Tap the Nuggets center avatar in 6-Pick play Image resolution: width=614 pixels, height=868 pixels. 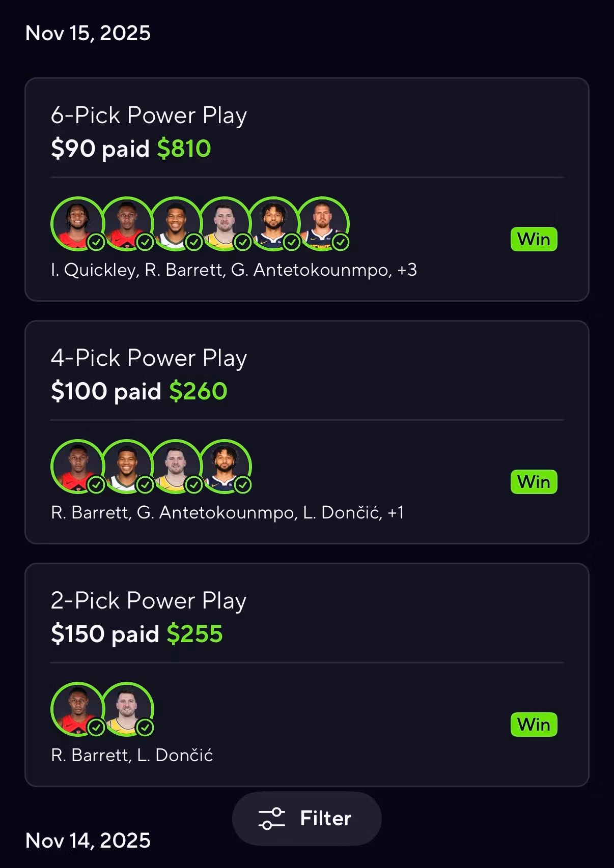point(323,224)
